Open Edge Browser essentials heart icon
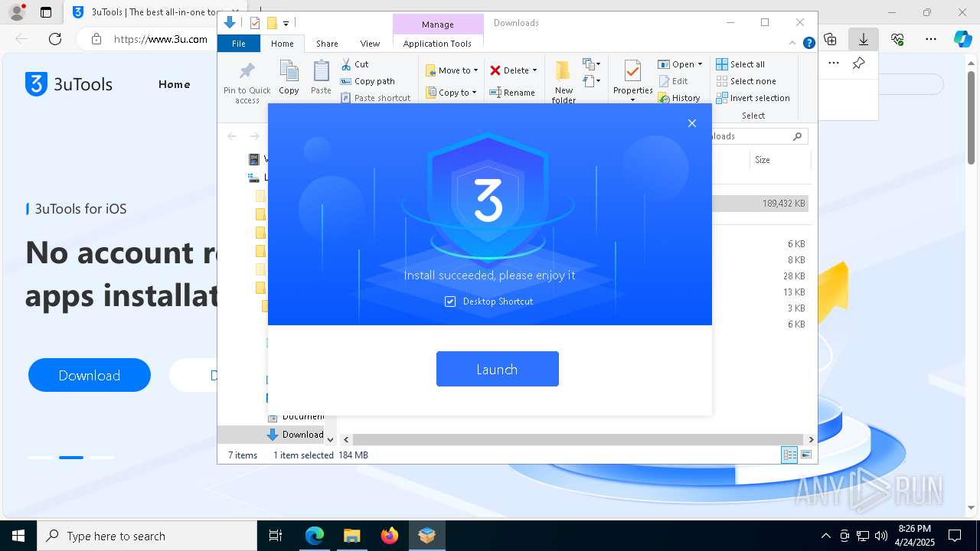Viewport: 980px width, 551px height. click(897, 39)
